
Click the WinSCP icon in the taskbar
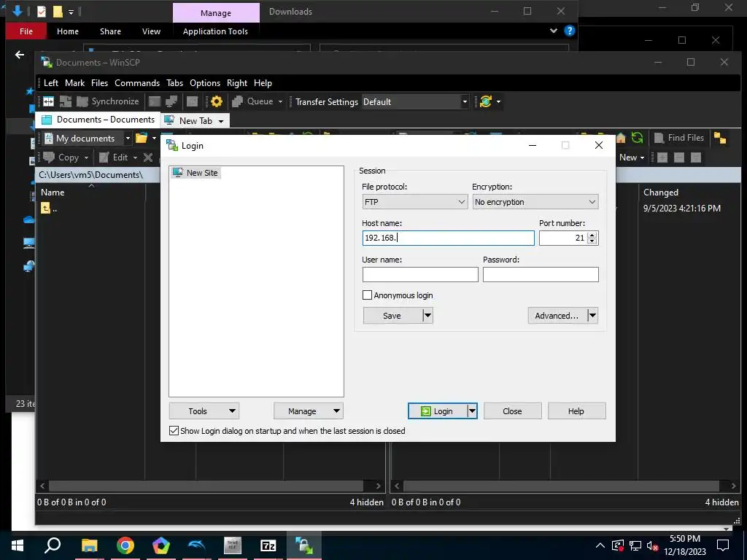[x=304, y=545]
